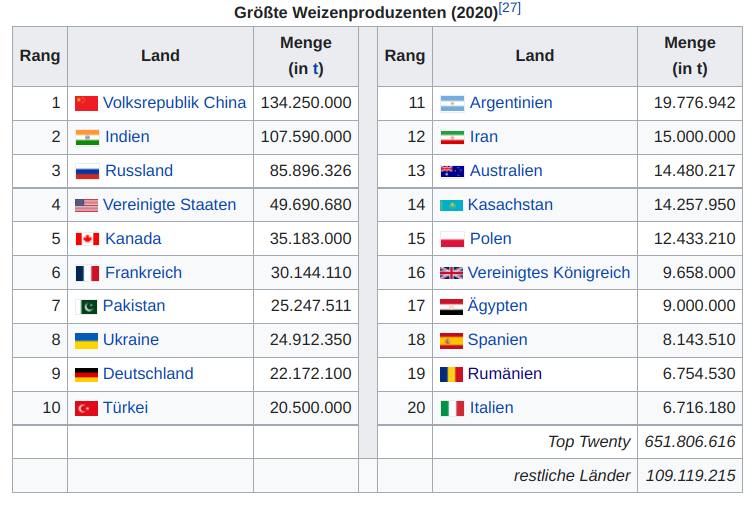Open the Volksrepublik China link
The width and height of the screenshot is (751, 506).
(175, 103)
